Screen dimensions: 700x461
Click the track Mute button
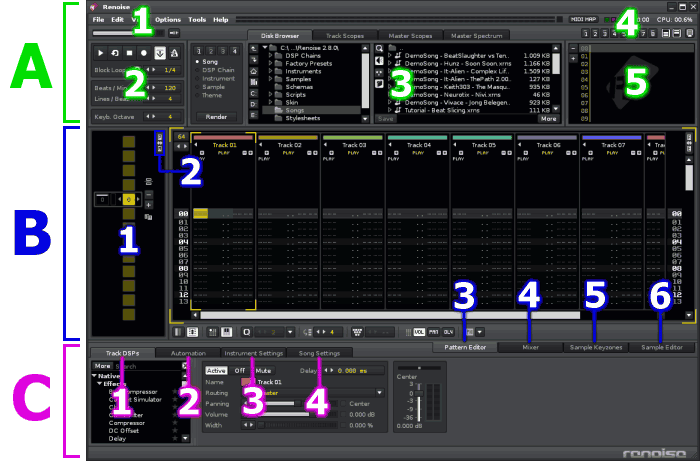263,370
